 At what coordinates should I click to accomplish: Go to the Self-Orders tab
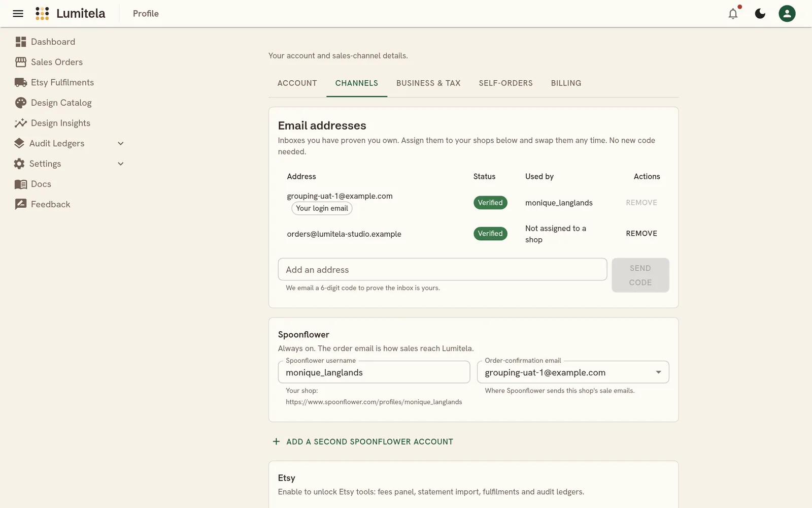click(x=506, y=83)
